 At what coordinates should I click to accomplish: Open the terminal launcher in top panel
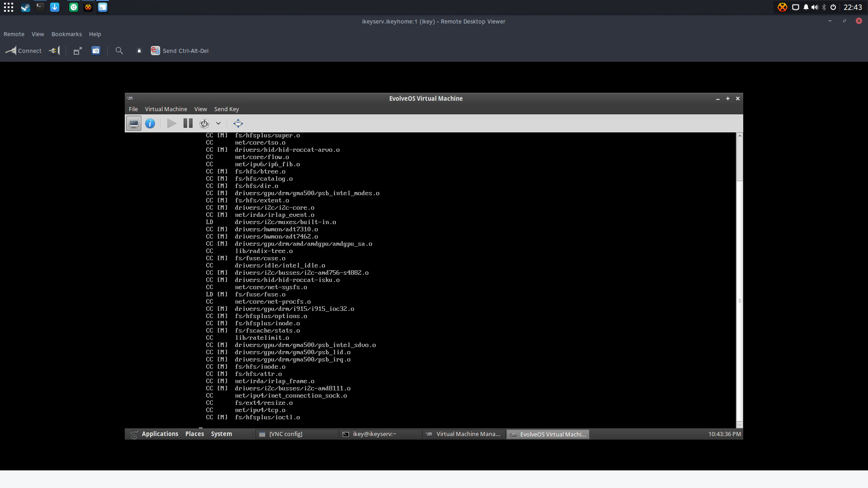[x=40, y=7]
